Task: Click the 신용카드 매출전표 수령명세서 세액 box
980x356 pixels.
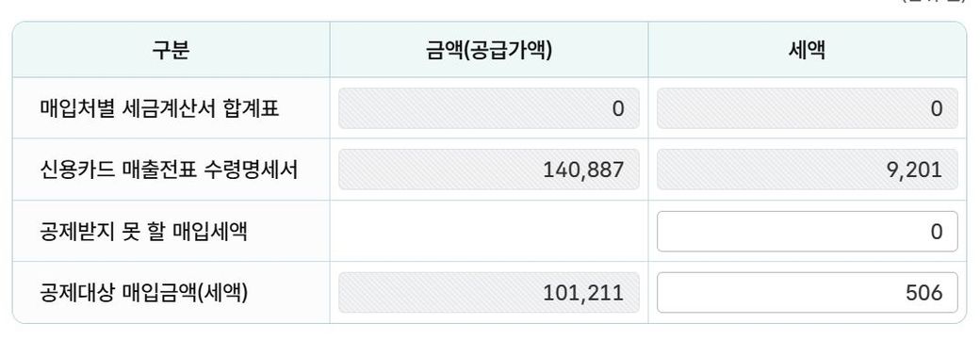Action: 807,170
